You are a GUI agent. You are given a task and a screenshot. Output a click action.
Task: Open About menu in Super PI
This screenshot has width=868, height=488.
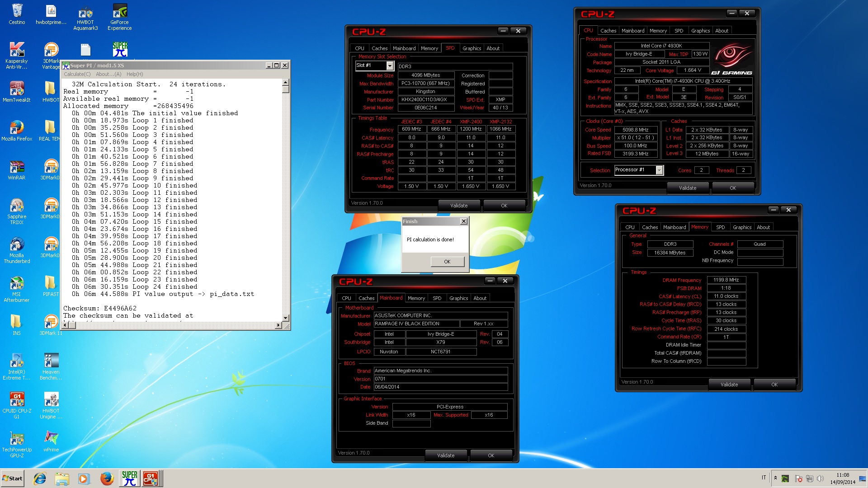(108, 74)
